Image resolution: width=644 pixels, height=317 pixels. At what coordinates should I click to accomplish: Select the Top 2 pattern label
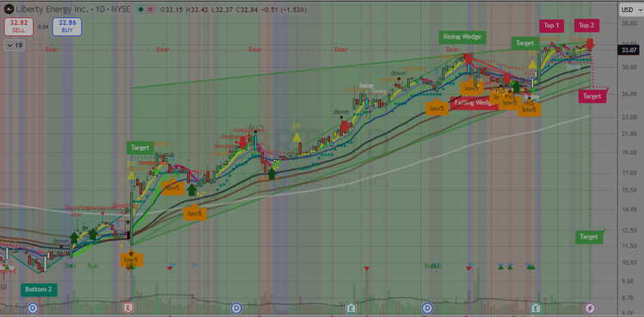point(586,26)
